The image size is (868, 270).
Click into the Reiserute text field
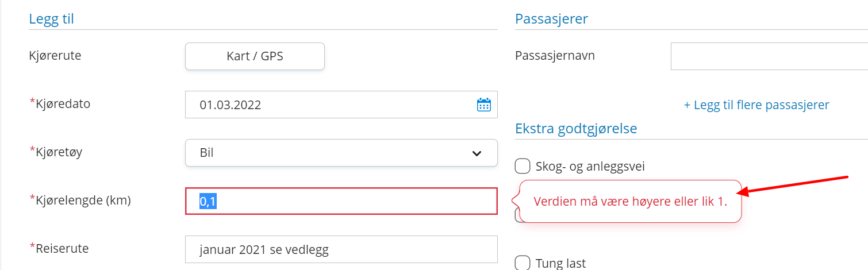341,249
